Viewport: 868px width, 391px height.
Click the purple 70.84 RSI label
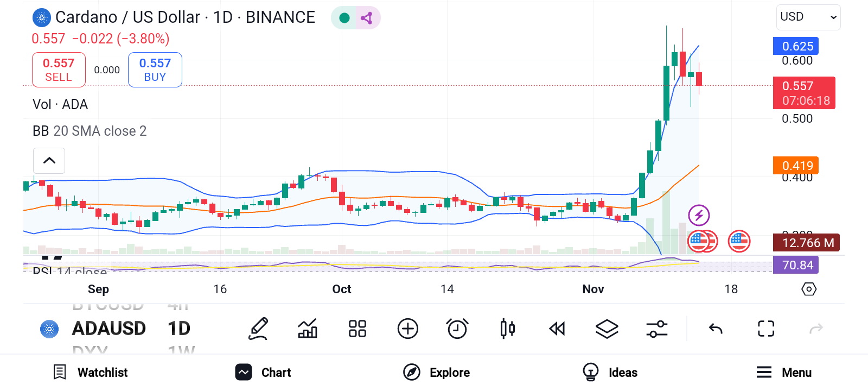coord(796,265)
